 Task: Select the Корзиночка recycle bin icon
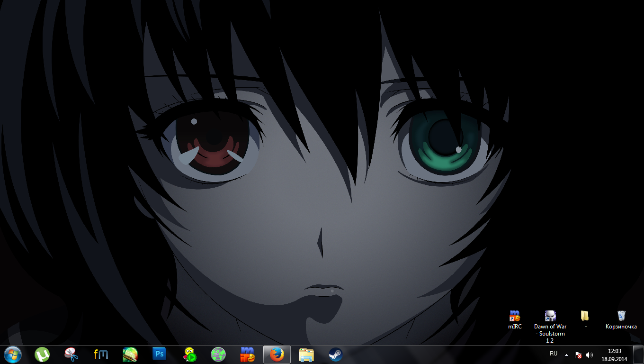pos(621,320)
